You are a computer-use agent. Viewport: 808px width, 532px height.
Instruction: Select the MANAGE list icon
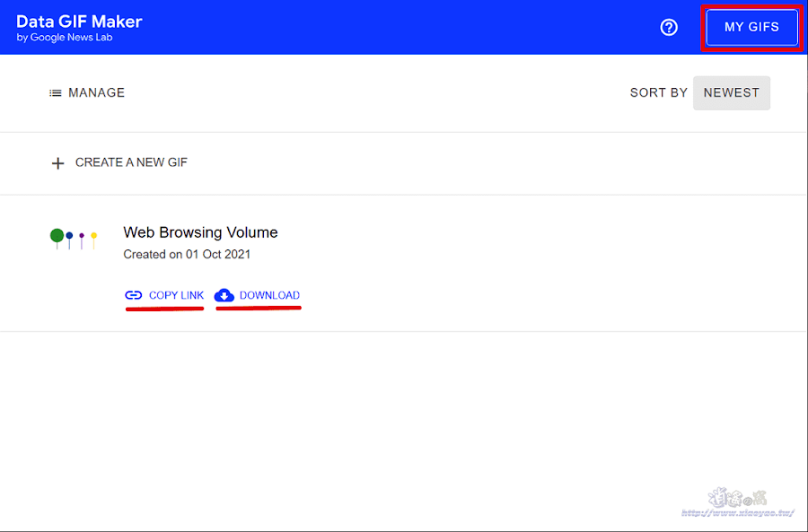pyautogui.click(x=57, y=92)
